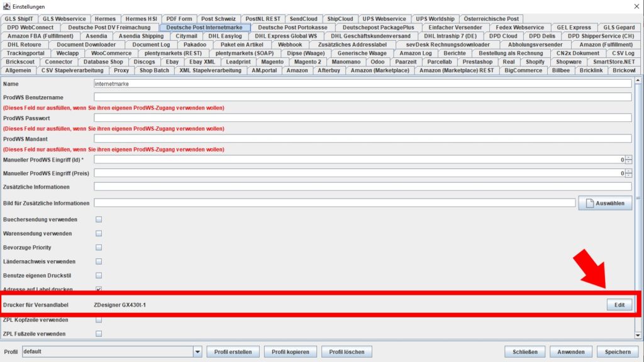Open Webhook tab
This screenshot has height=362, width=644.
(290, 45)
